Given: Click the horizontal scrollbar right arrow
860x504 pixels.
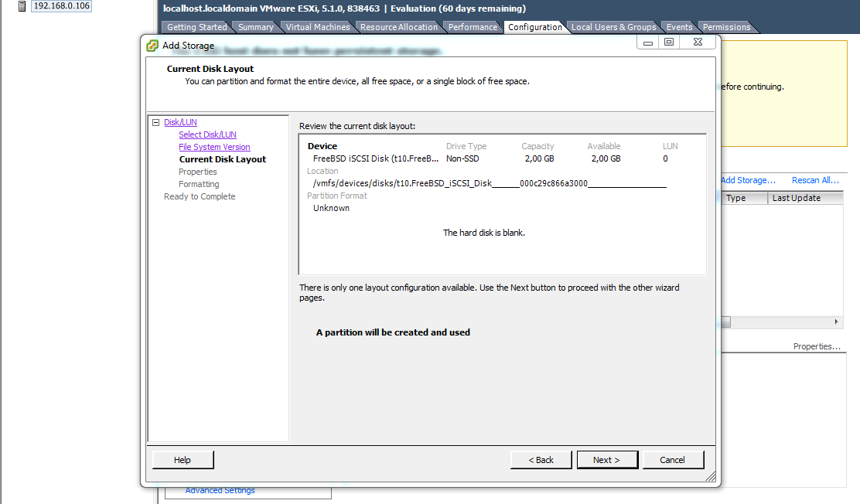Looking at the screenshot, I should coord(837,322).
